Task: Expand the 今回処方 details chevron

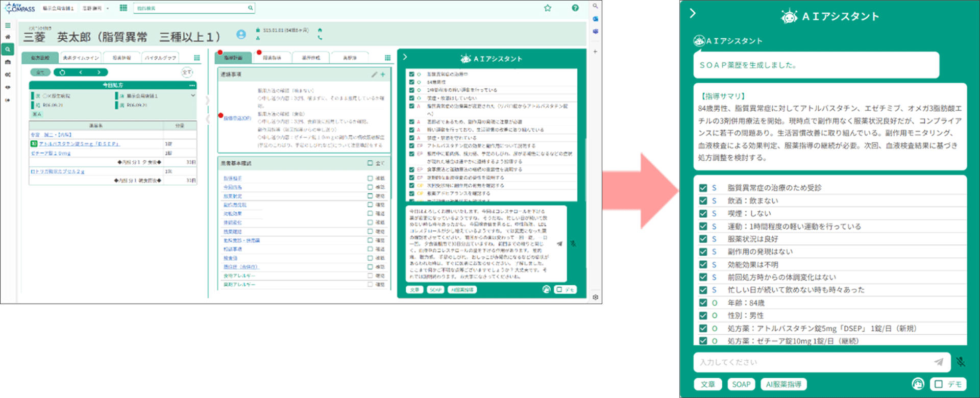Action: [x=193, y=95]
